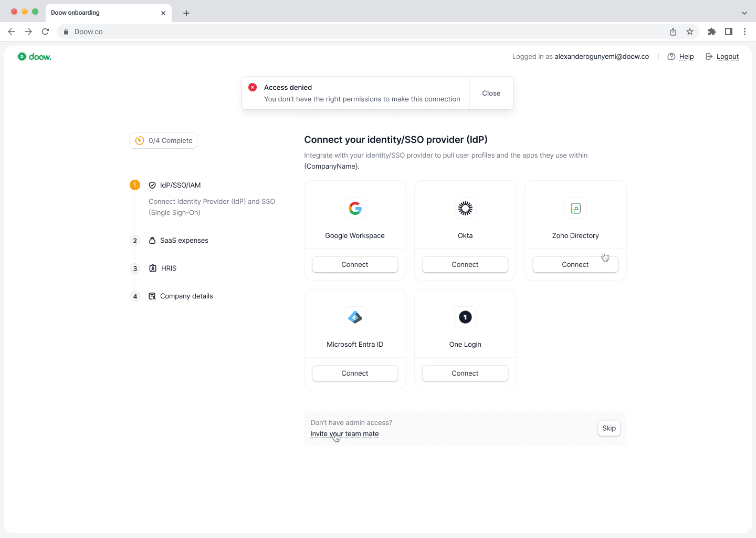
Task: Click the icon beside Company details
Action: point(152,296)
